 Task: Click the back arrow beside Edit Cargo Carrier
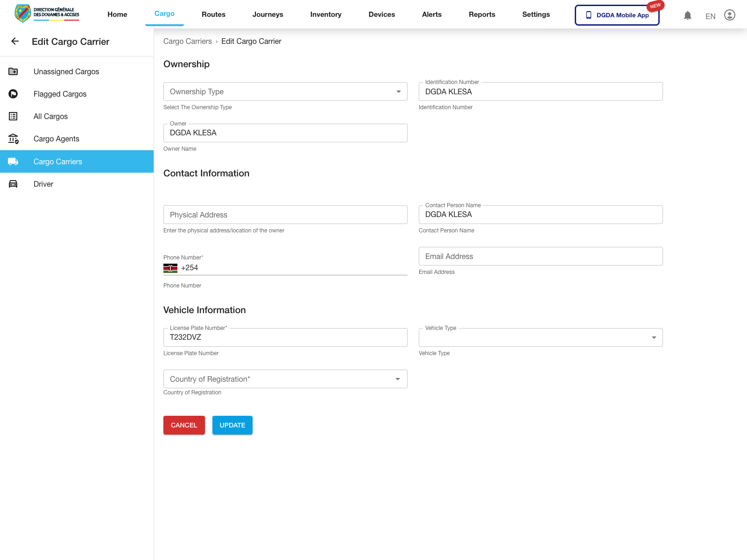15,42
